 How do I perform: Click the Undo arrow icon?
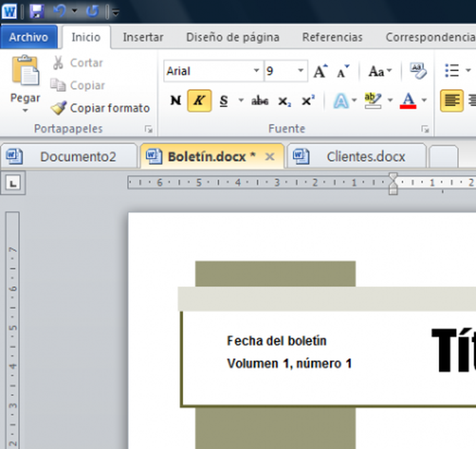pyautogui.click(x=60, y=12)
